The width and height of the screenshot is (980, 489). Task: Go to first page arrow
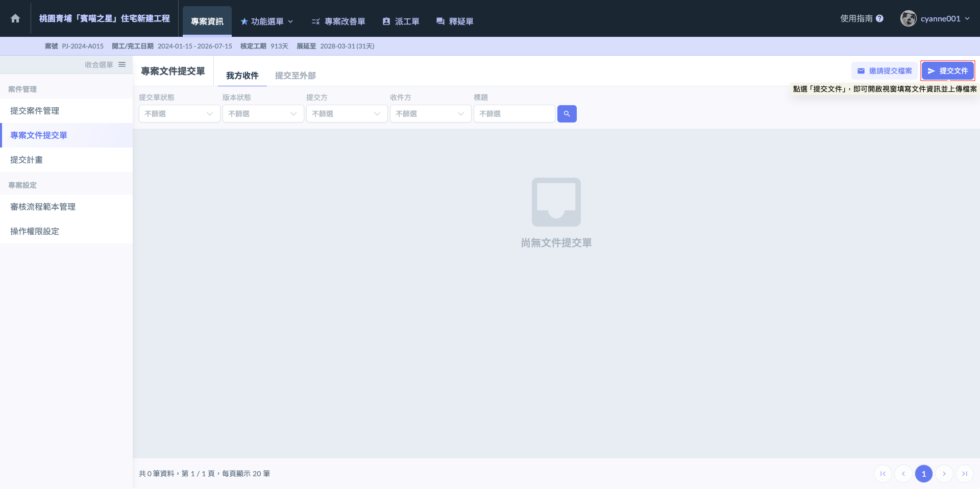[883, 474]
